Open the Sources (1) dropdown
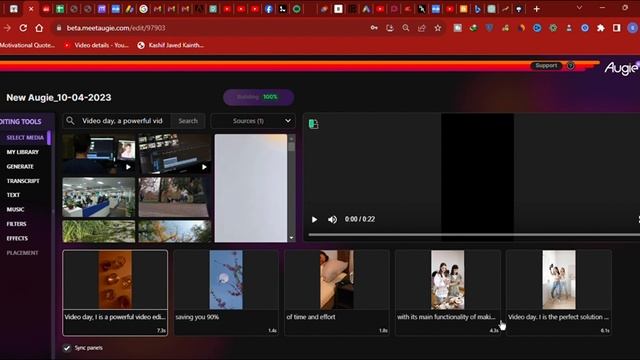 point(253,121)
